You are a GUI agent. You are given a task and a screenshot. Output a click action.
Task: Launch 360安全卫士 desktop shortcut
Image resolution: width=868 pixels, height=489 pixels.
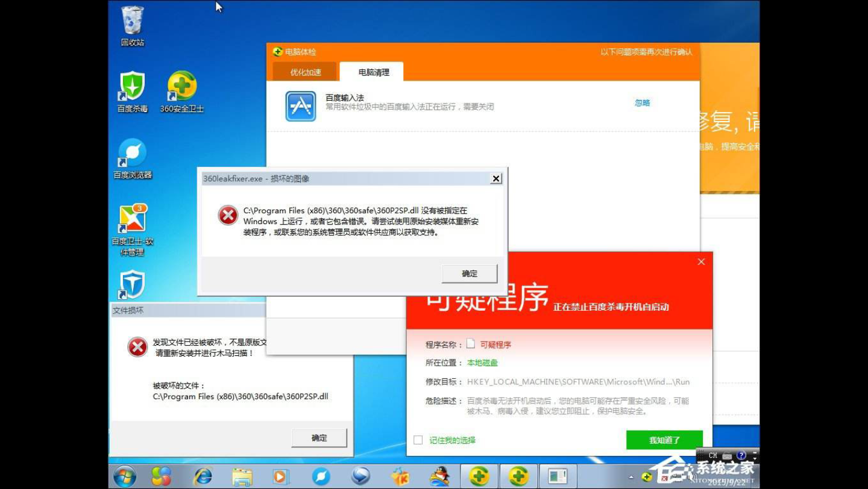click(x=182, y=92)
